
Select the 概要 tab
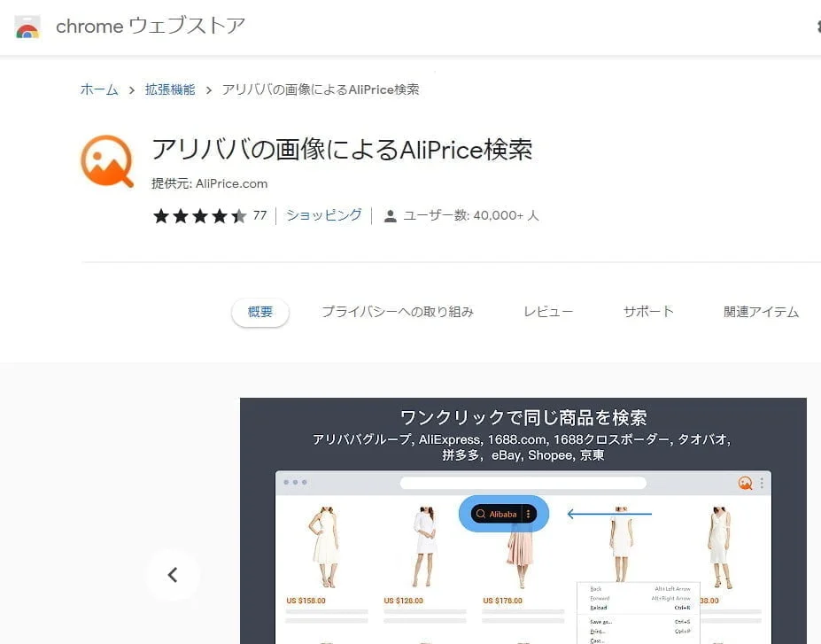260,312
